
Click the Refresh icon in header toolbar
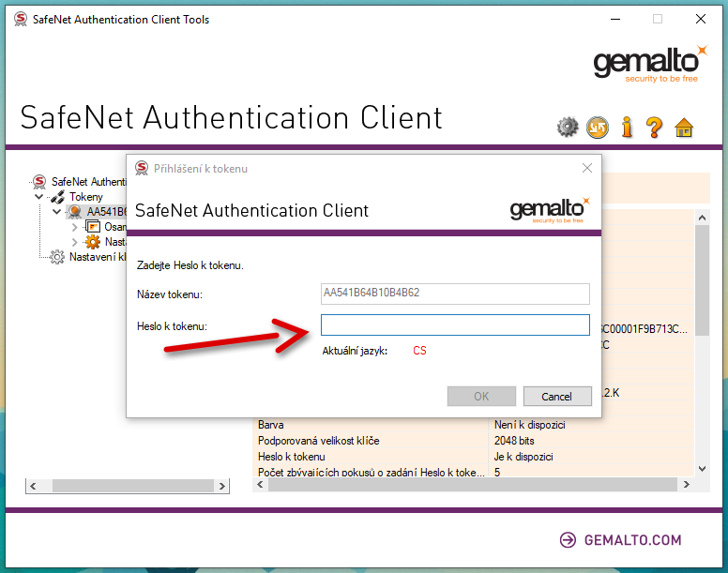(598, 128)
